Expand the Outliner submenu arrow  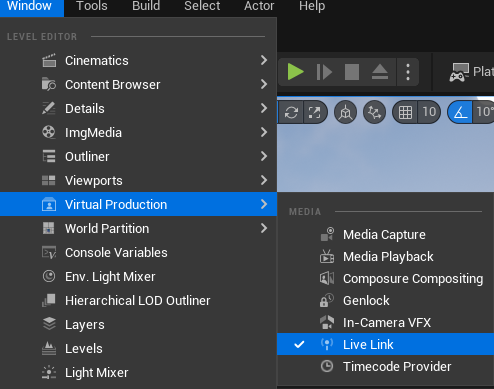pyautogui.click(x=264, y=156)
